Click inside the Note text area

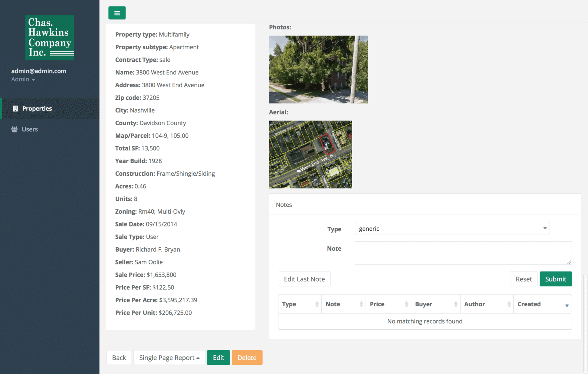[x=463, y=253]
